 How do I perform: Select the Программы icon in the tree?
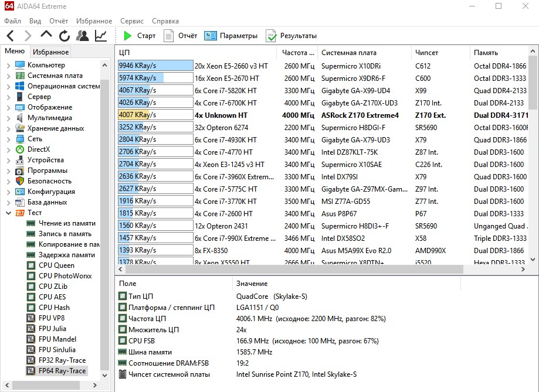click(20, 171)
